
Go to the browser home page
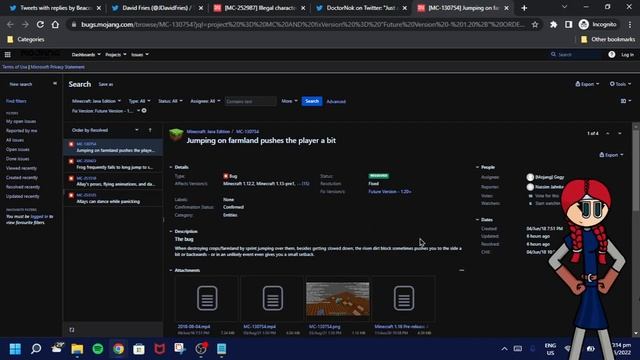coord(55,24)
